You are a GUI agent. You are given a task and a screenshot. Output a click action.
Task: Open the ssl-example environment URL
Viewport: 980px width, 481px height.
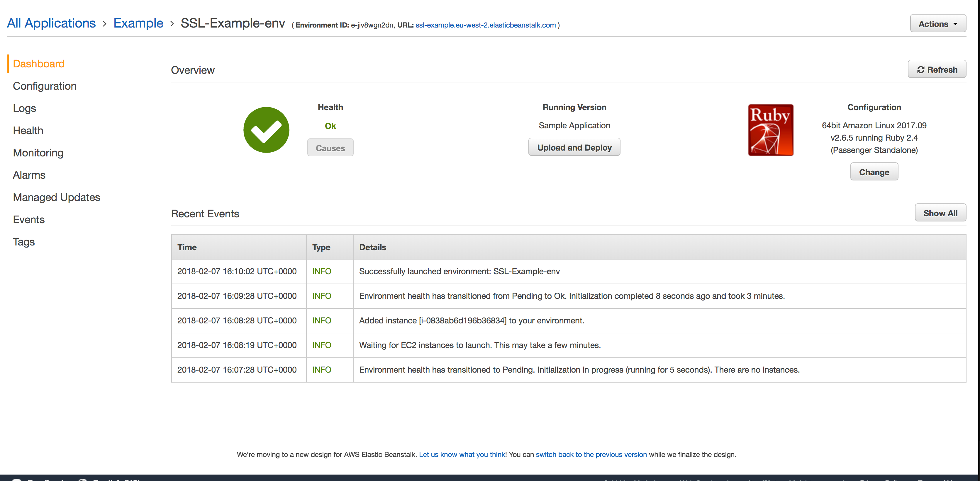pyautogui.click(x=485, y=25)
